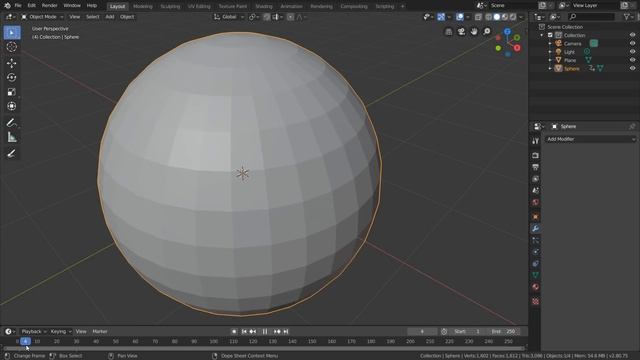Activate the Transform tool
Screen dimensions: 640x360
(x=12, y=106)
